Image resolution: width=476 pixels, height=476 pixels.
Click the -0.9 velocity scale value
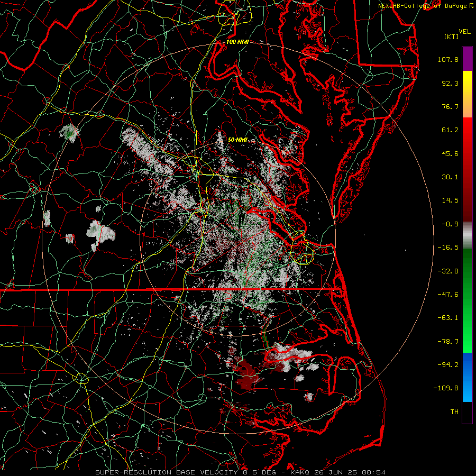click(x=450, y=224)
